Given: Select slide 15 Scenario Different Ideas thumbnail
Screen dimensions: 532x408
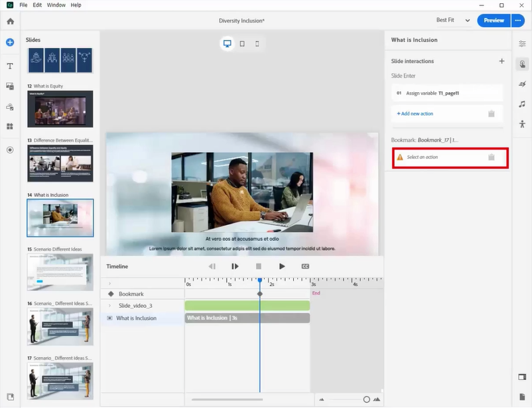Looking at the screenshot, I should tap(60, 272).
